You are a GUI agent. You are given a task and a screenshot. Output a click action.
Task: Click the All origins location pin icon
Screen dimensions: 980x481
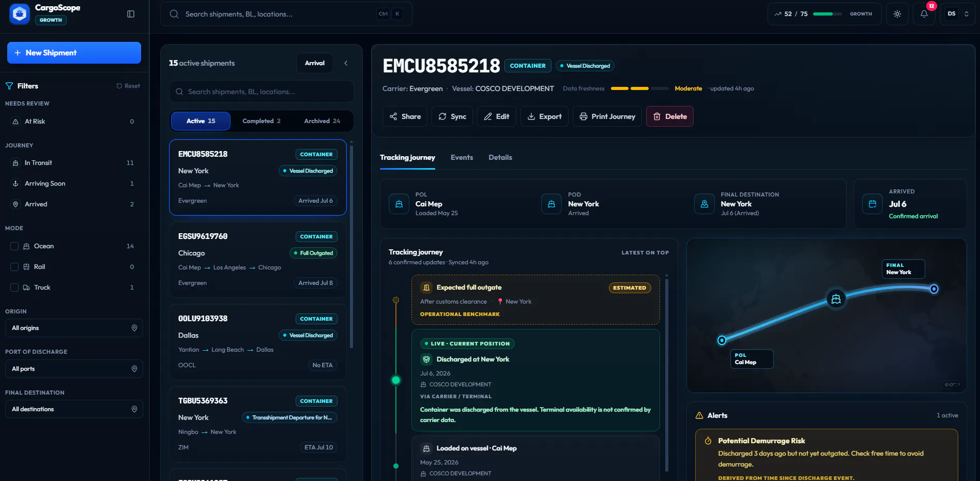coord(134,328)
